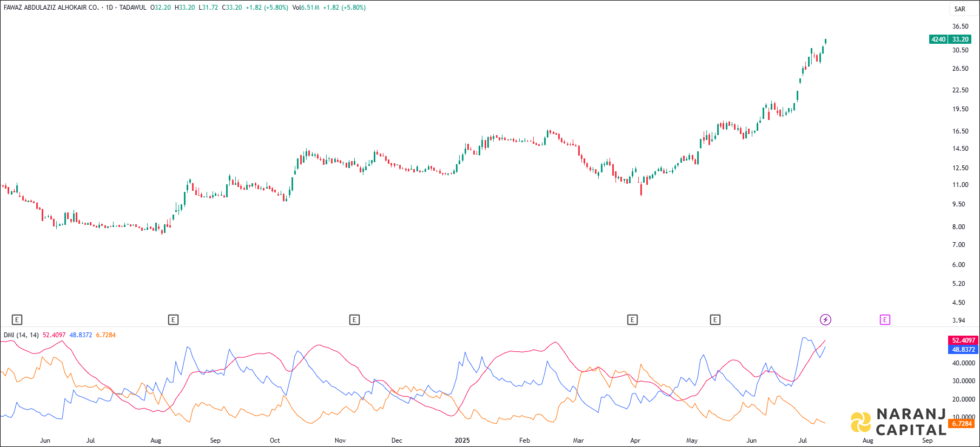
Task: Click the 11.00 price axis label
Action: point(961,185)
